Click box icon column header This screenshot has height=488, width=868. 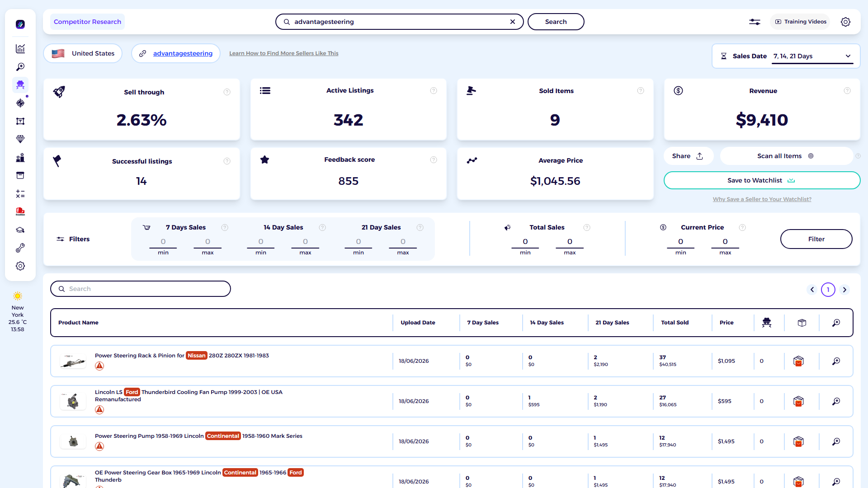[802, 323]
